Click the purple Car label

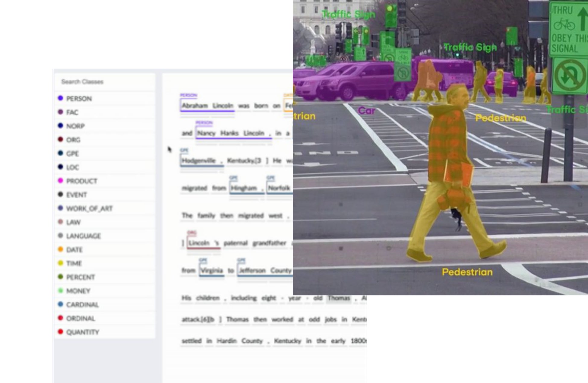click(x=366, y=111)
